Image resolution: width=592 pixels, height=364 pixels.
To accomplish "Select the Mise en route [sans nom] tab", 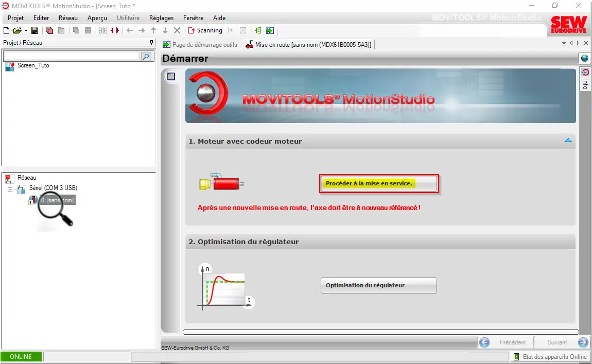I will [308, 45].
